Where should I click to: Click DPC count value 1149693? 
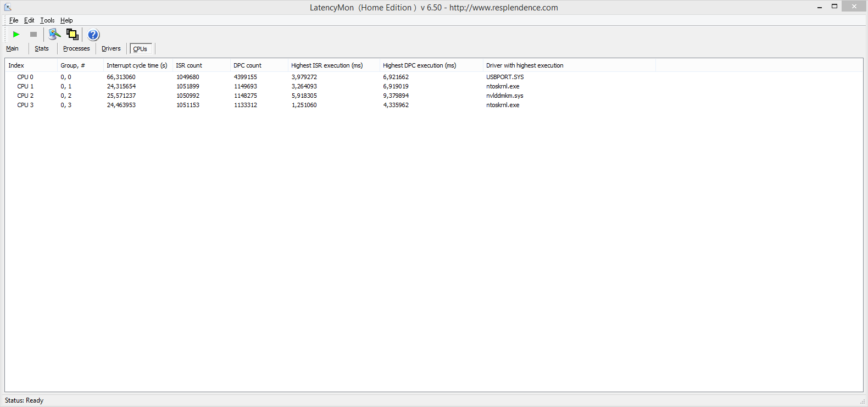(246, 86)
